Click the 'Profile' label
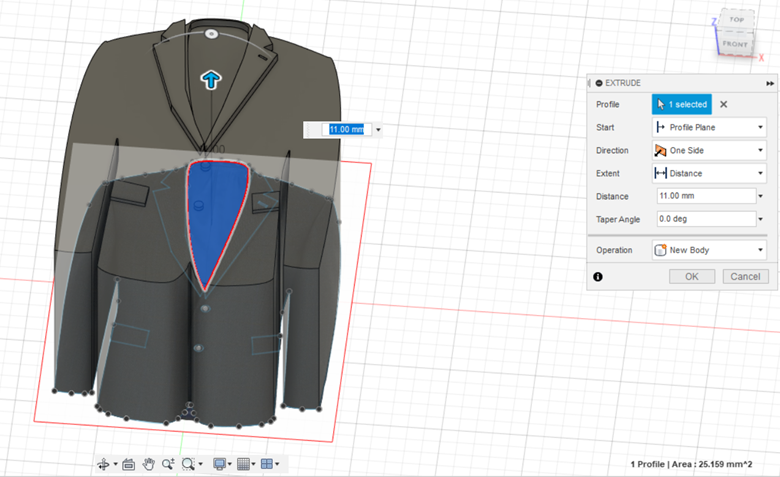The width and height of the screenshot is (780, 477). tap(607, 104)
